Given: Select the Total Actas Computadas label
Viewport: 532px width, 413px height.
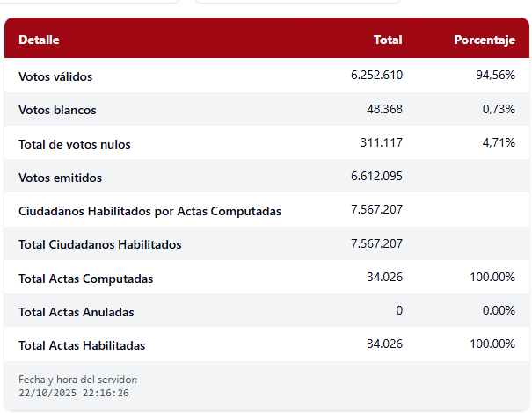Looking at the screenshot, I should tap(85, 279).
